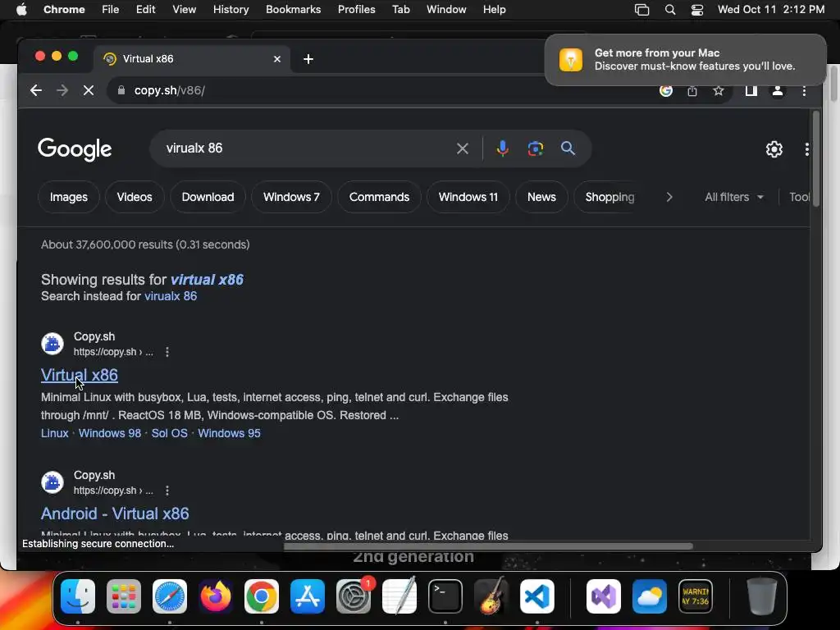This screenshot has width=840, height=630.
Task: Close the Virtual x86 tab
Action: coord(277,59)
